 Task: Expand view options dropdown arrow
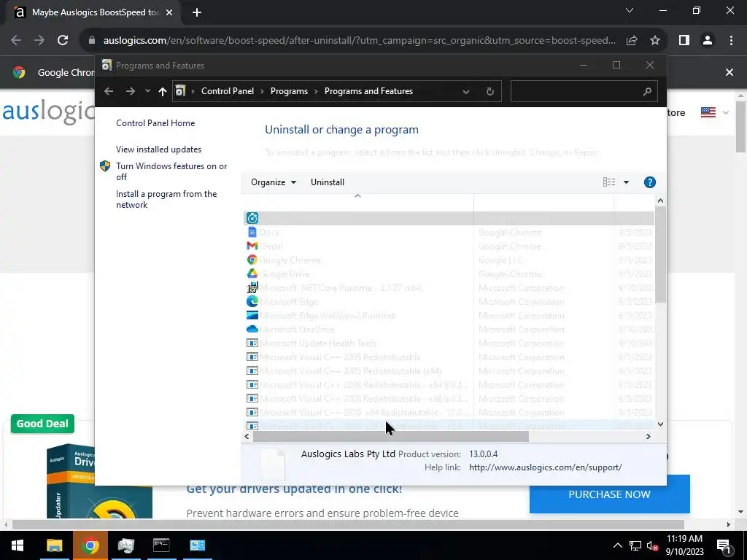[x=626, y=182]
